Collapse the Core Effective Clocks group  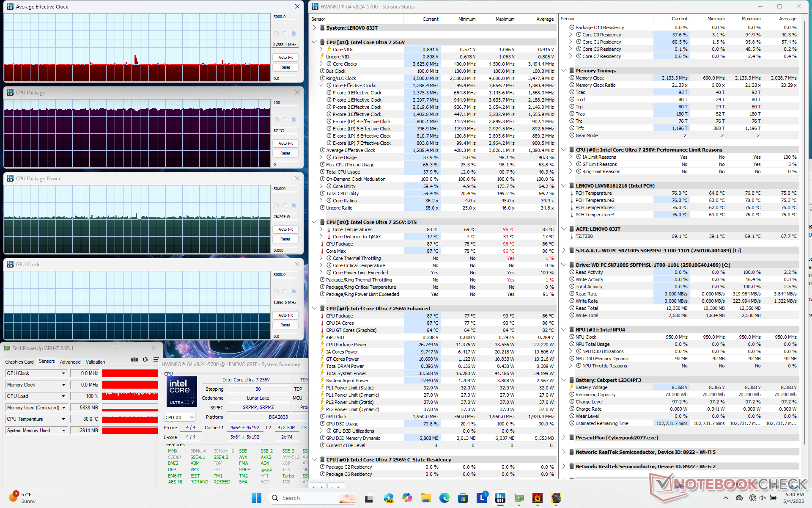321,86
